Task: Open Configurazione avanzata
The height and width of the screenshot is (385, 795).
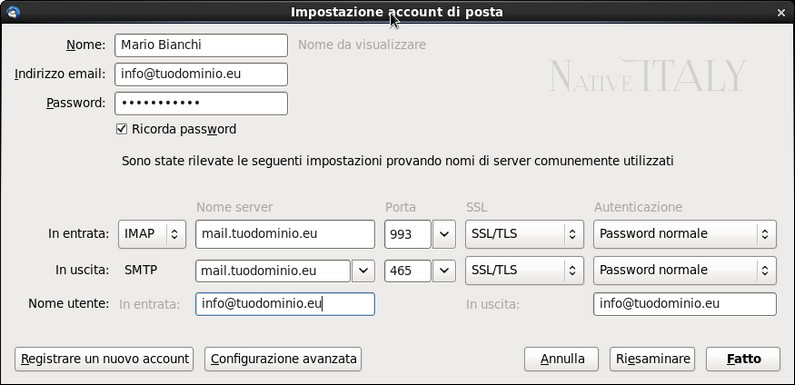Action: coord(283,359)
